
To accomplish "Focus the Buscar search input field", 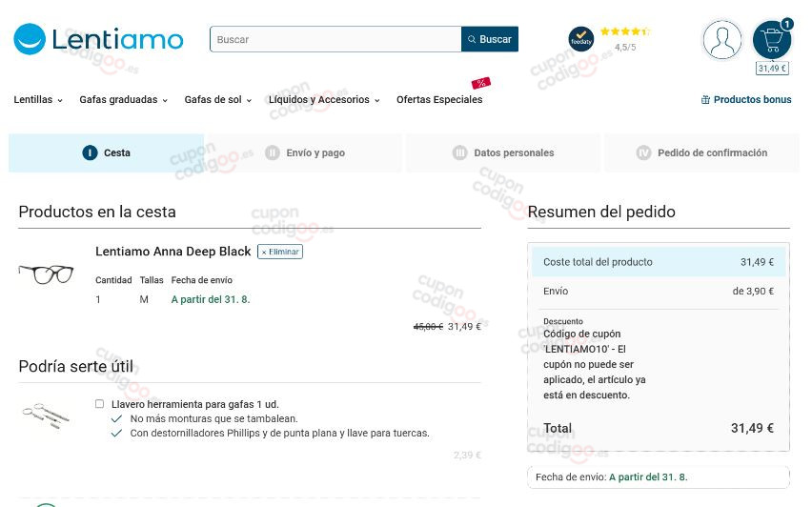I will click(x=335, y=39).
